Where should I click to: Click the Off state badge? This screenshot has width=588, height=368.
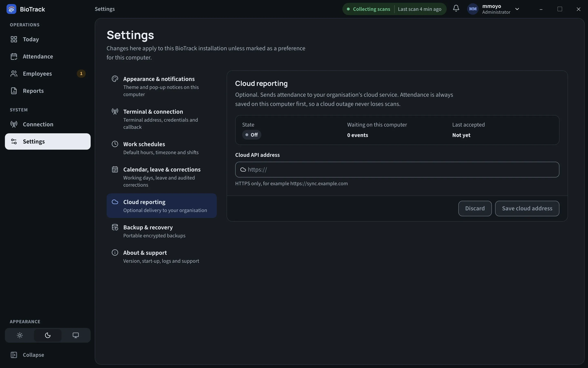(252, 135)
